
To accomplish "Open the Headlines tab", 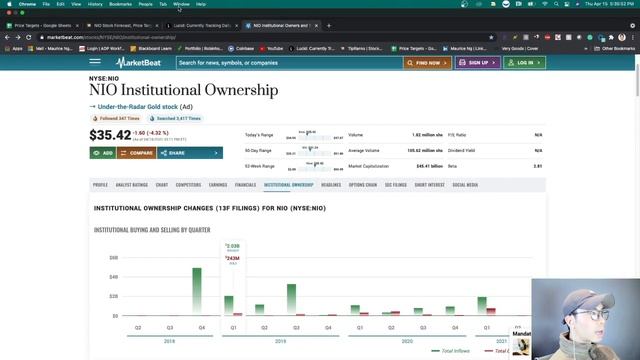I will coord(331,185).
